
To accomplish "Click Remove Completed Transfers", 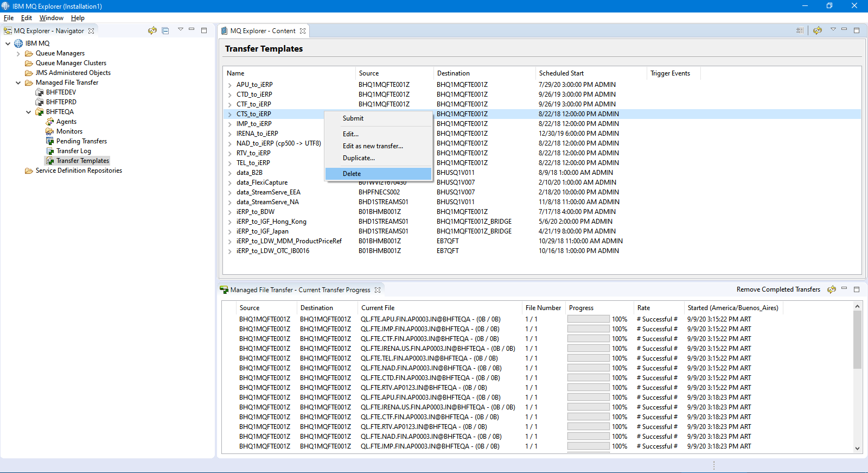I will tap(778, 289).
